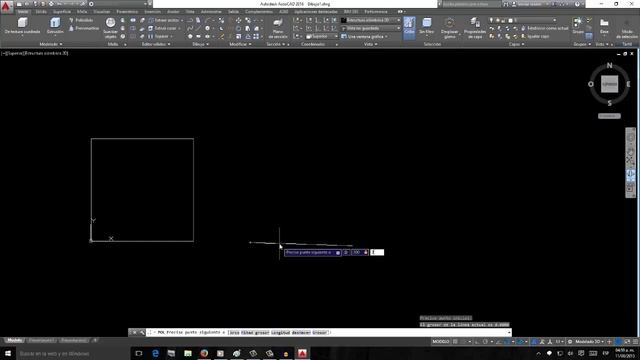Open Propiedades de capa
640x360 pixels.
click(474, 28)
